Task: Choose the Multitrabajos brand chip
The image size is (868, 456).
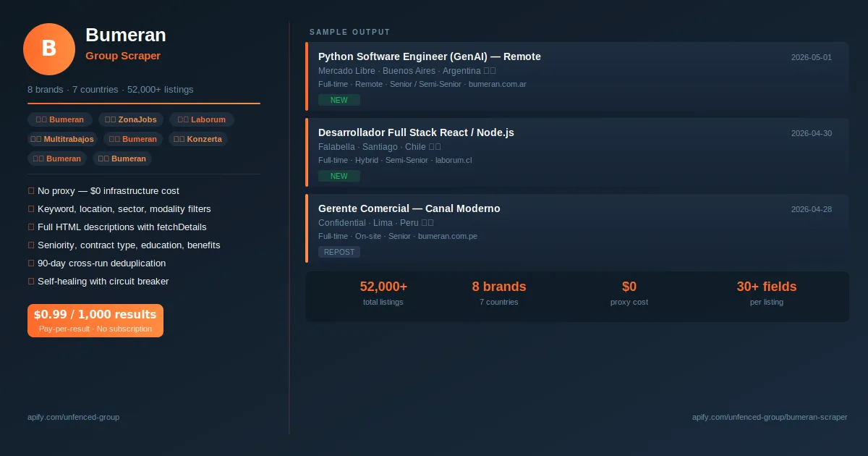Action: pos(63,139)
